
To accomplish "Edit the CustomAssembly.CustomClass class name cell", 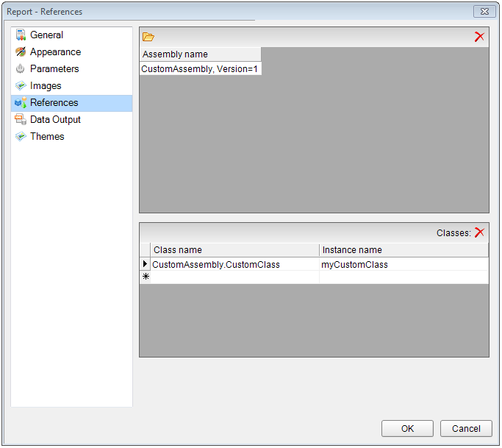I will [x=234, y=264].
